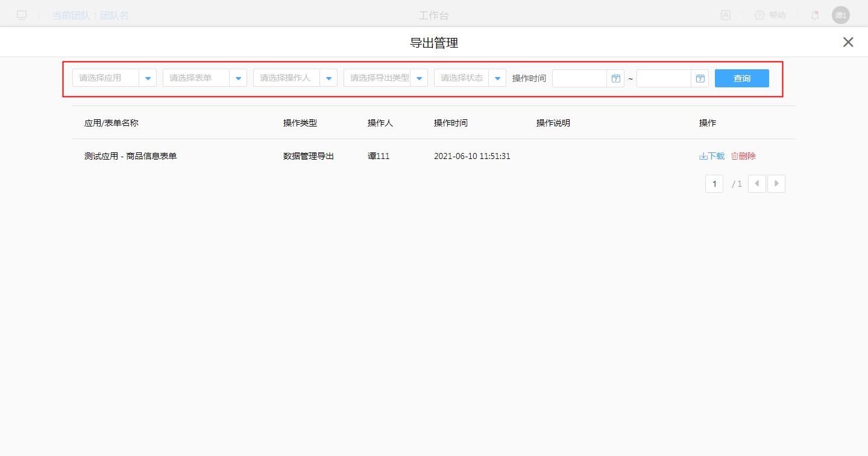This screenshot has width=868, height=456.
Task: Click the page number input box
Action: pyautogui.click(x=714, y=184)
